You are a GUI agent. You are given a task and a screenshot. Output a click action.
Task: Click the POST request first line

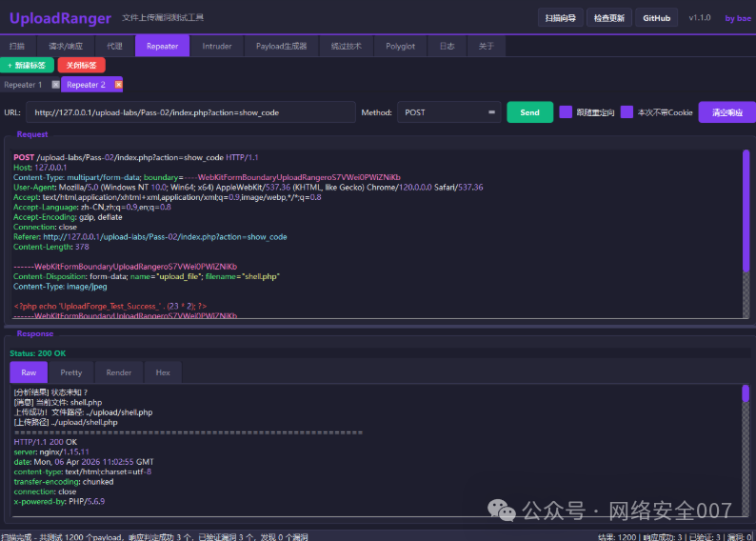tap(136, 157)
